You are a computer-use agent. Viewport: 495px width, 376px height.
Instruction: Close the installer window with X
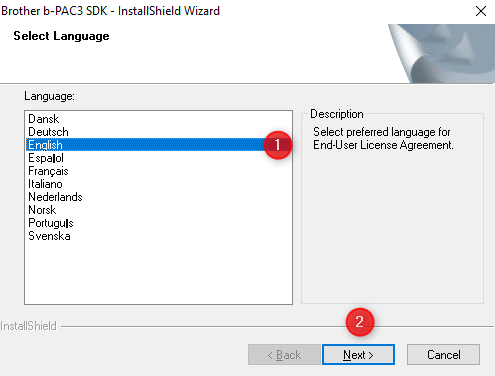click(481, 11)
